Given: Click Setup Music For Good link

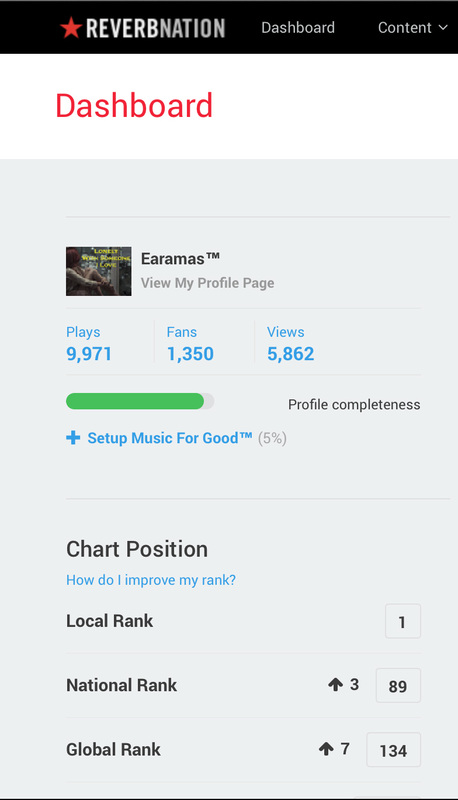Looking at the screenshot, I should [170, 438].
